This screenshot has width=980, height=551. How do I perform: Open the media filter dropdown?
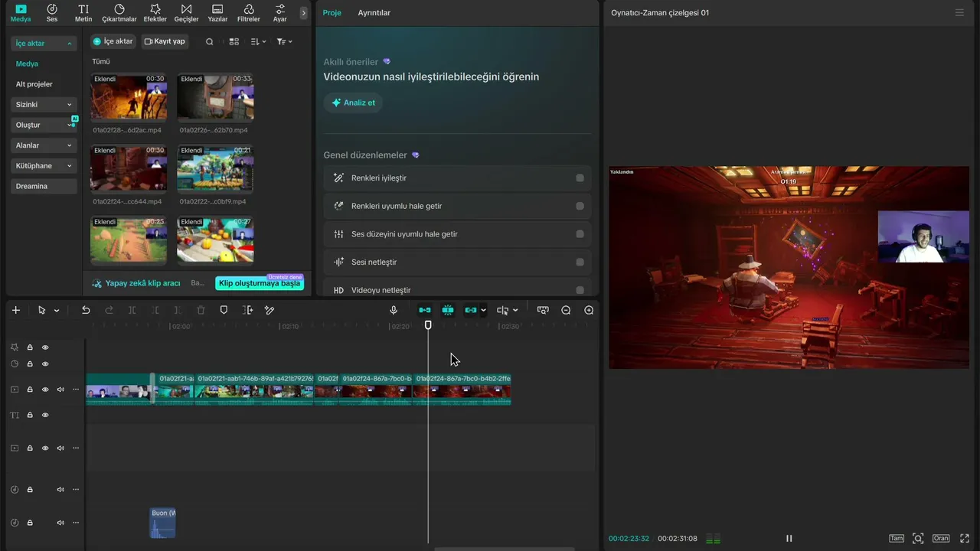284,41
